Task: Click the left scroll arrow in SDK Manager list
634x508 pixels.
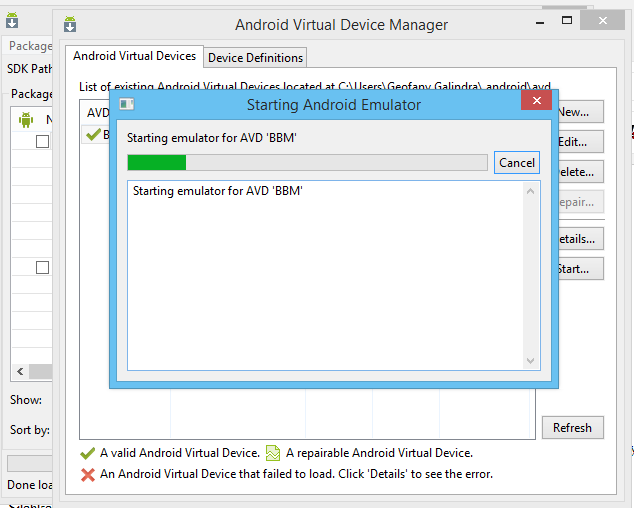Action: tap(20, 371)
